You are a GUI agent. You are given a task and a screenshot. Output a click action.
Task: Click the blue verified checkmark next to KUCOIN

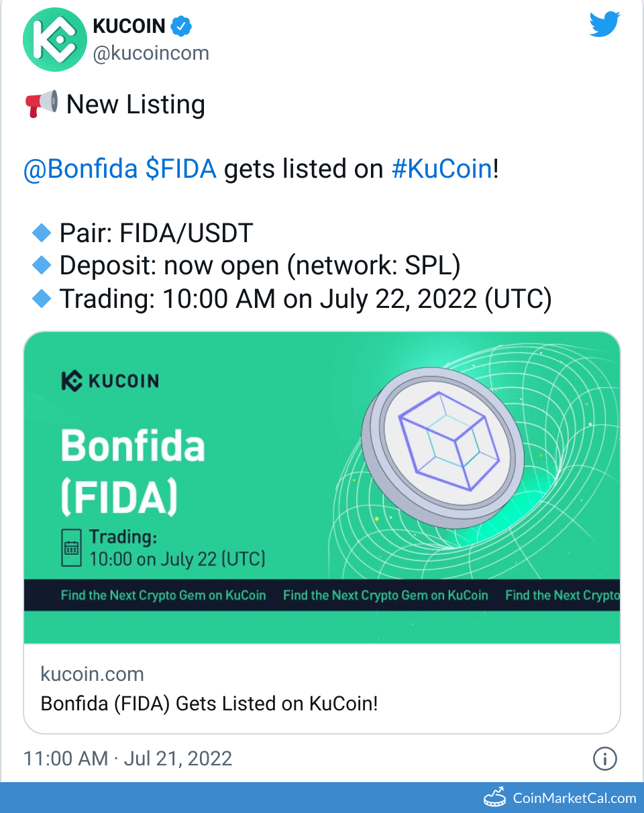tap(180, 25)
